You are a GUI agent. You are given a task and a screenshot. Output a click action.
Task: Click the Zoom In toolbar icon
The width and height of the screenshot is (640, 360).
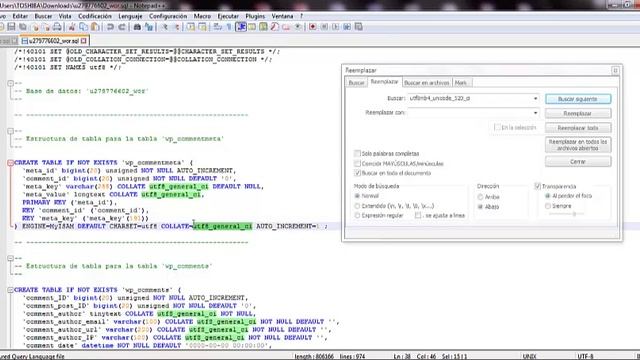click(x=164, y=27)
